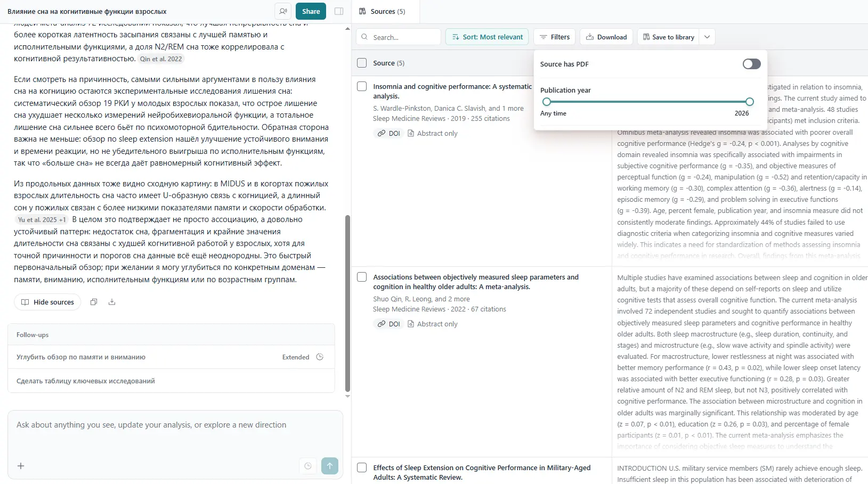Image resolution: width=868 pixels, height=484 pixels.
Task: Open the Qin et al. 2022 citation
Action: pos(161,59)
